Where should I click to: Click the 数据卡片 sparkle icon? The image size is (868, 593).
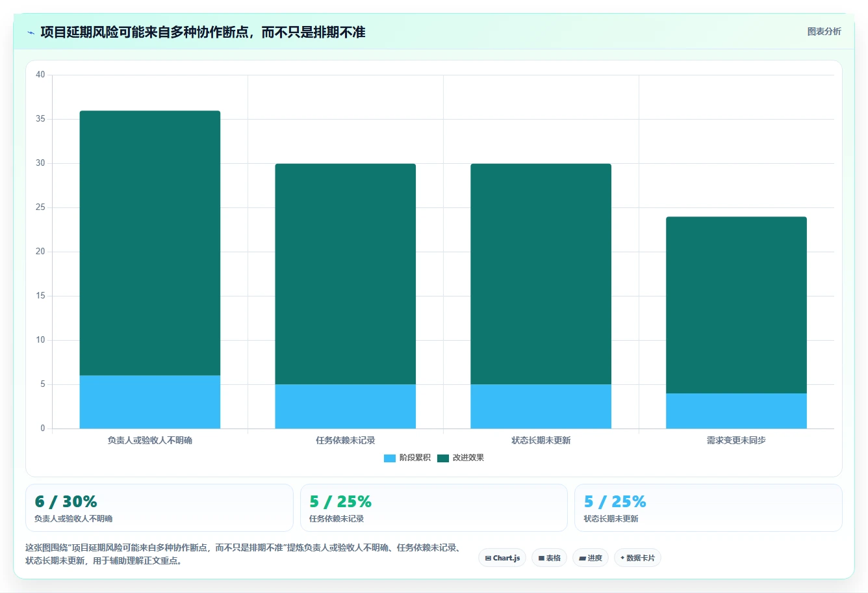622,558
